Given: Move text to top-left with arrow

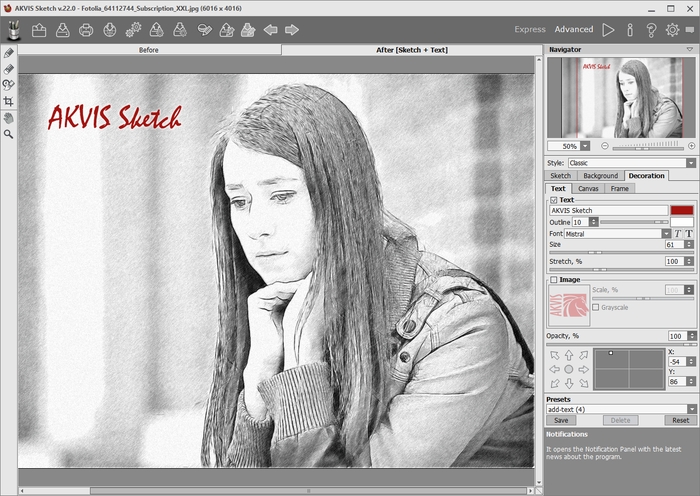Looking at the screenshot, I should [554, 355].
